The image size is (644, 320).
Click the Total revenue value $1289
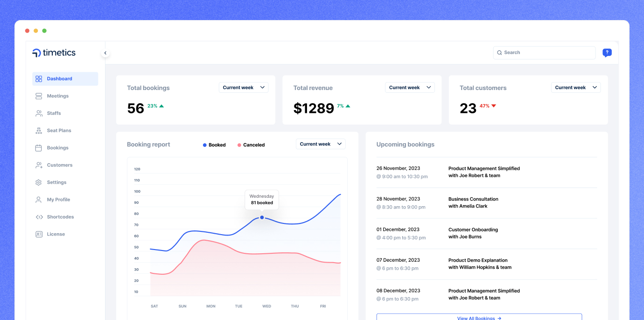(x=314, y=108)
